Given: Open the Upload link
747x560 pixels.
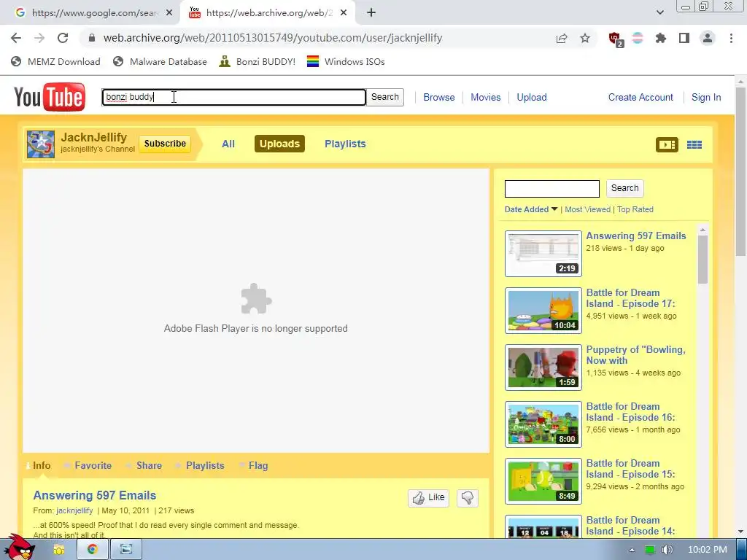Looking at the screenshot, I should 532,97.
